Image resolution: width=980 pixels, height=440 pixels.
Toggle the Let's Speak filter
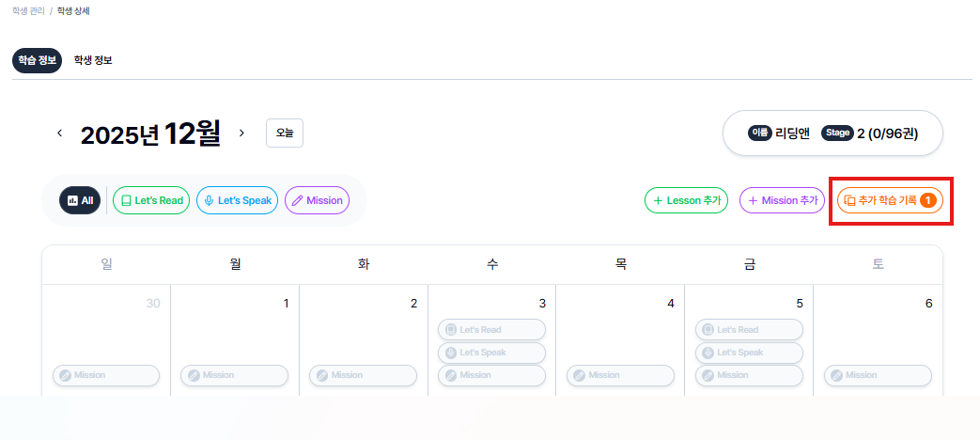point(237,200)
